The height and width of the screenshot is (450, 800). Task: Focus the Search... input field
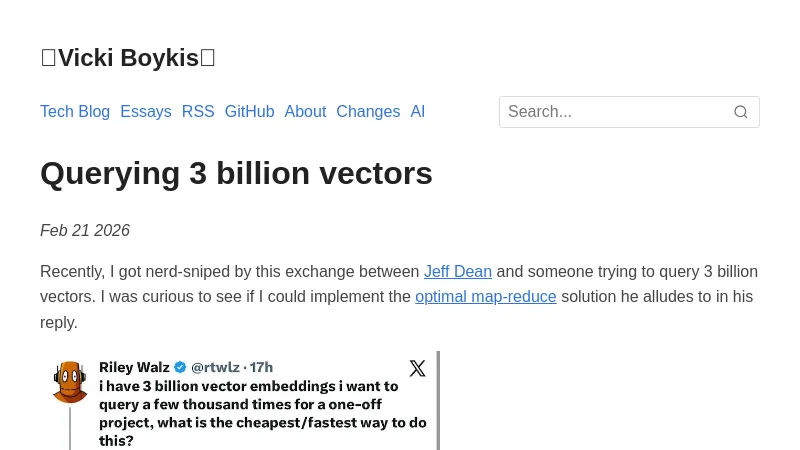tap(614, 112)
